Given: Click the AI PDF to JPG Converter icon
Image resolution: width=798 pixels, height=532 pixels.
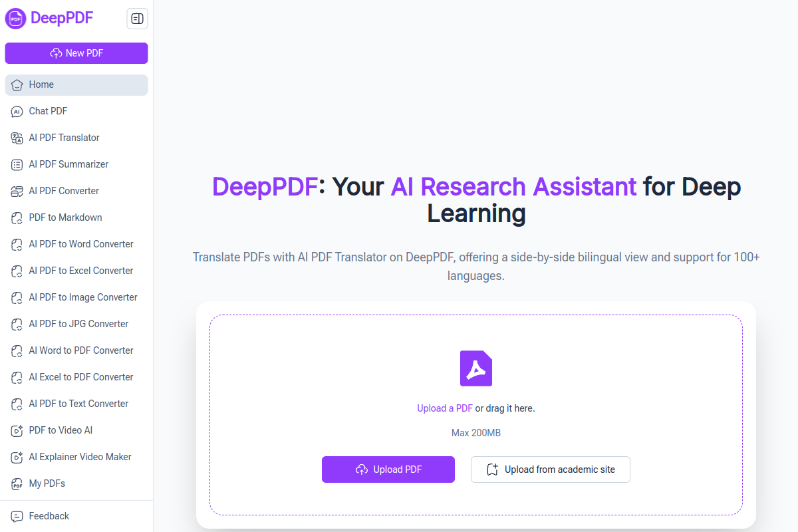Looking at the screenshot, I should [x=17, y=325].
